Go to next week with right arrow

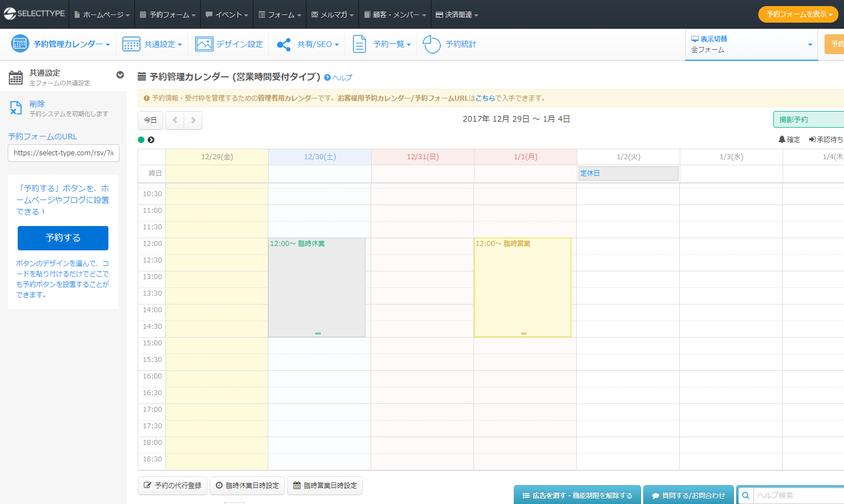coord(193,120)
